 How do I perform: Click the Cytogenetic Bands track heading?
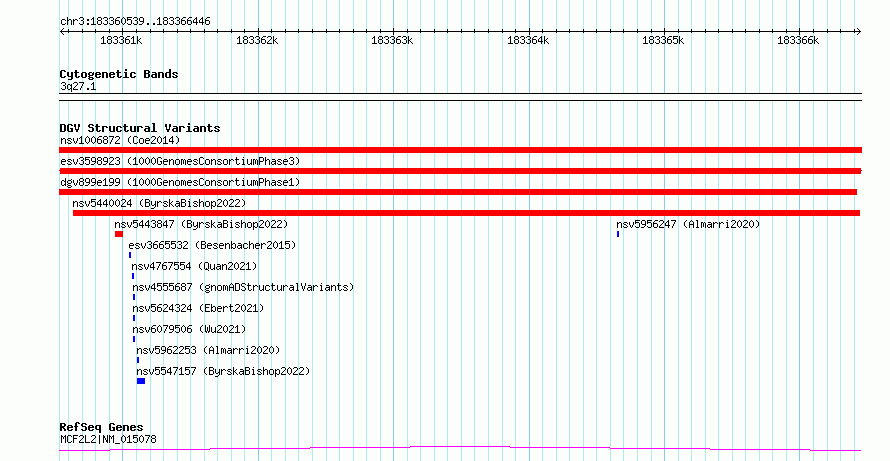coord(119,74)
